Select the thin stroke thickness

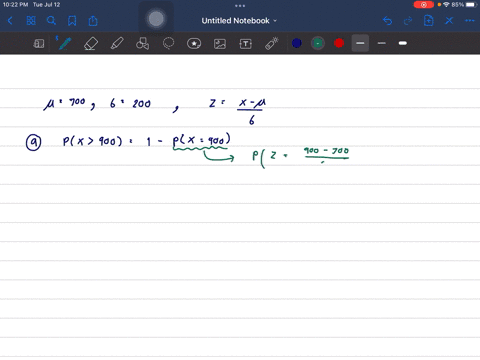tap(382, 43)
